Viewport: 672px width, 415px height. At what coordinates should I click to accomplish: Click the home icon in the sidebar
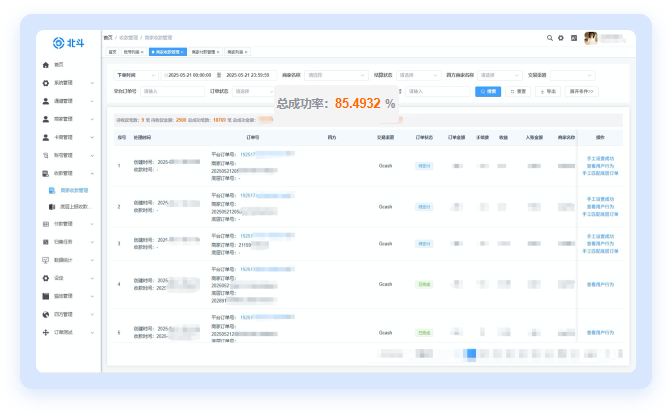(x=45, y=64)
